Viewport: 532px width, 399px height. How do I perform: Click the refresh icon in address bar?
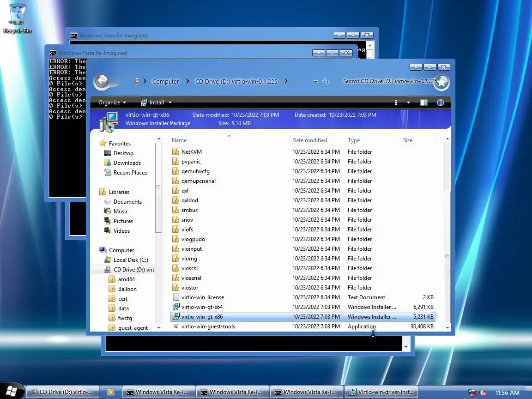pyautogui.click(x=326, y=81)
